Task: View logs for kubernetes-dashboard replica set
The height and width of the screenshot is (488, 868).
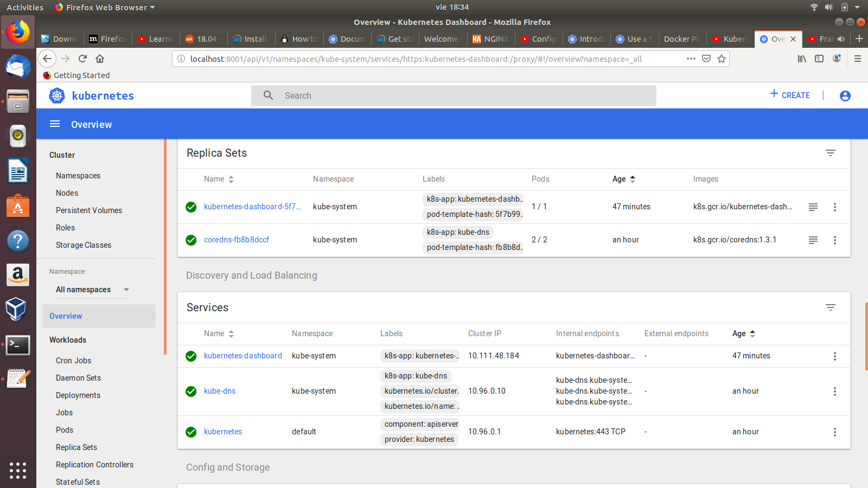Action: tap(813, 207)
